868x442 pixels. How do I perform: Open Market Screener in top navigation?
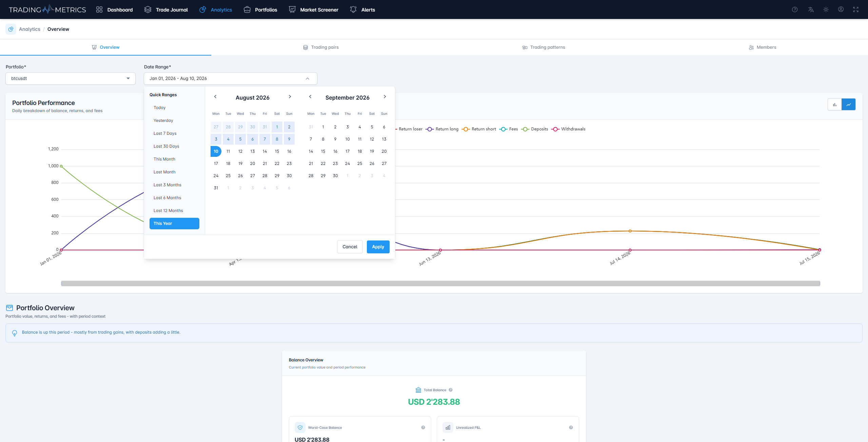[x=314, y=9]
